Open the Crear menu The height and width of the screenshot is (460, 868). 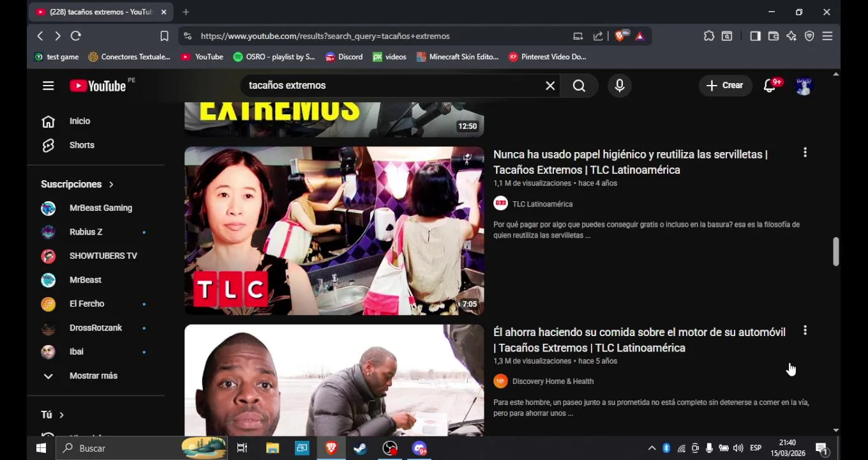tap(724, 86)
